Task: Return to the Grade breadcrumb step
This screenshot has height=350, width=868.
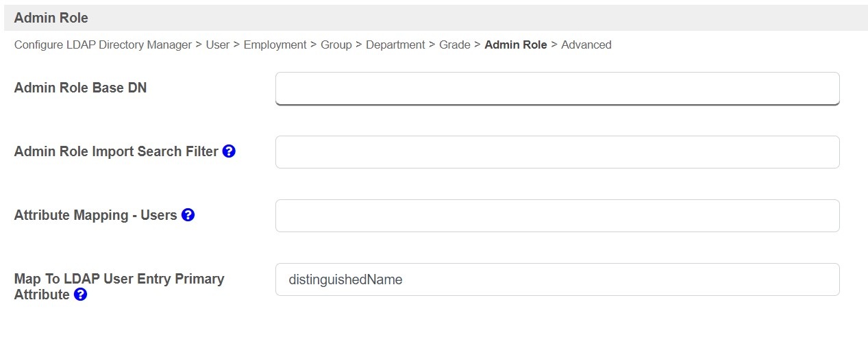Action: (454, 45)
